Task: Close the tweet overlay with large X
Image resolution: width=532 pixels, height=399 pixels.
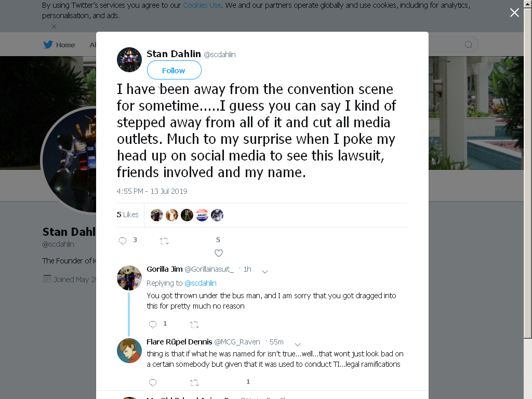Action: 514,12
